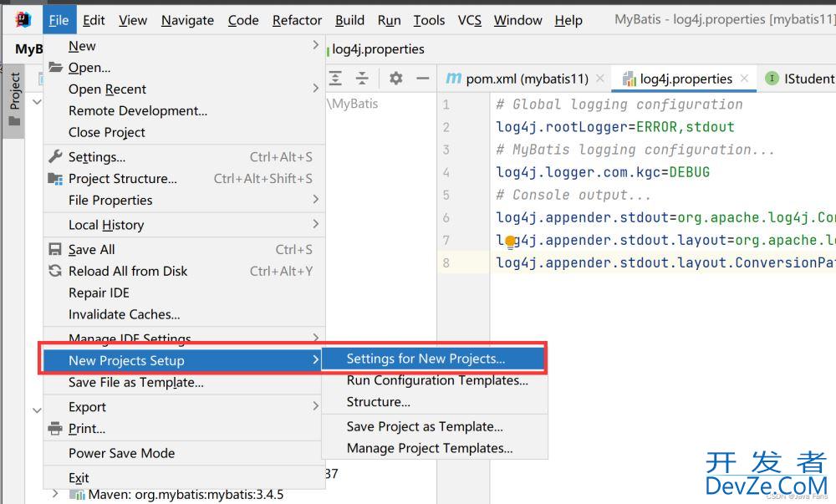Screen dimensions: 836x504
Task: Switch to the log4j.properties editor tab
Action: click(686, 79)
